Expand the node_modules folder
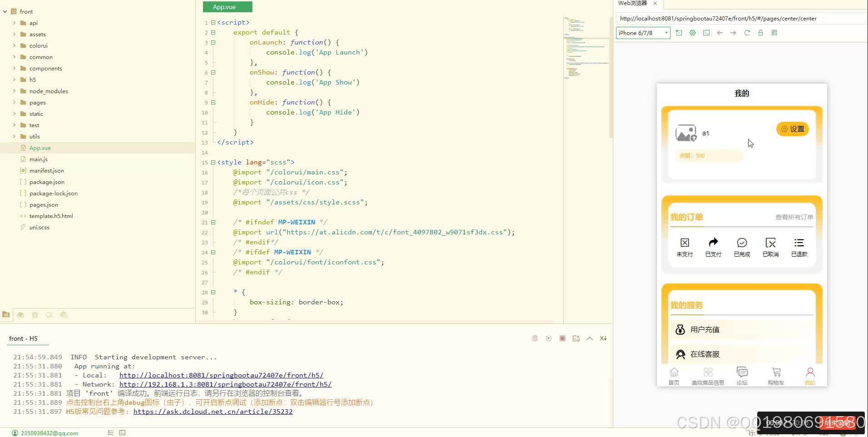This screenshot has height=437, width=868. (x=14, y=91)
